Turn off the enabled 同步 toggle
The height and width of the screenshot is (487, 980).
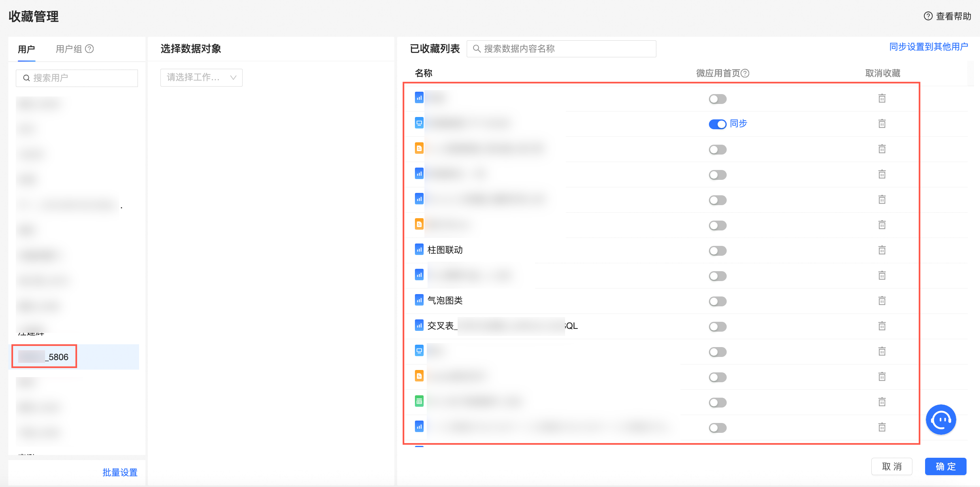pos(717,124)
